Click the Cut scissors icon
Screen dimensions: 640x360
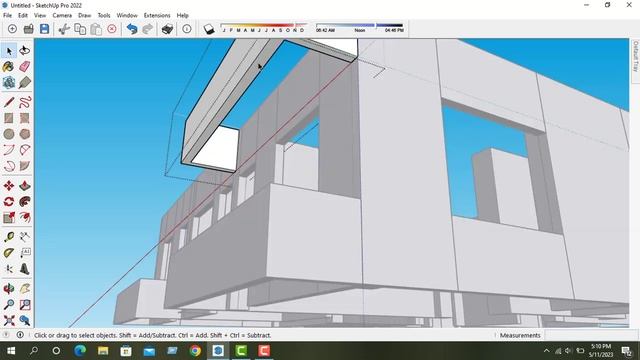coord(64,29)
